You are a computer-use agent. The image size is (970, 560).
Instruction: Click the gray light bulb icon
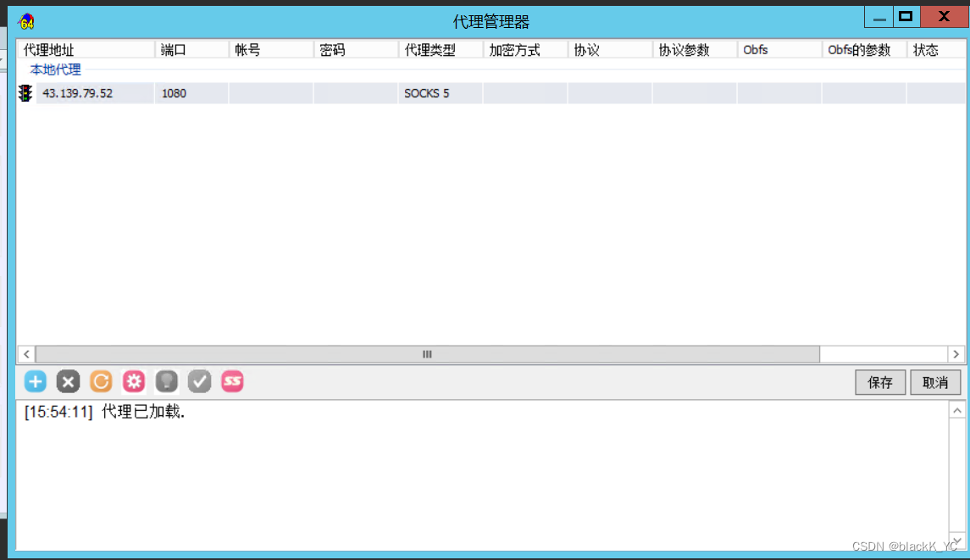point(166,382)
